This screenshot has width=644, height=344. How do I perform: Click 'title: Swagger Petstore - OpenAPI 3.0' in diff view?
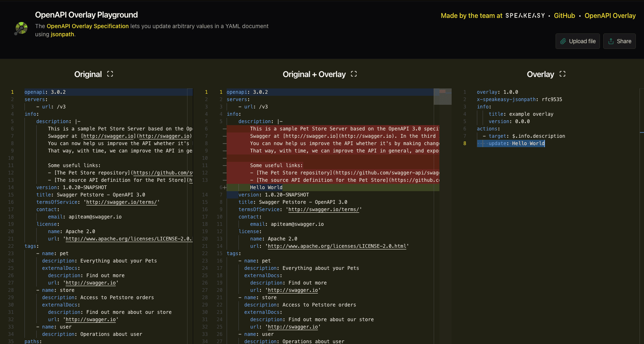click(x=293, y=202)
